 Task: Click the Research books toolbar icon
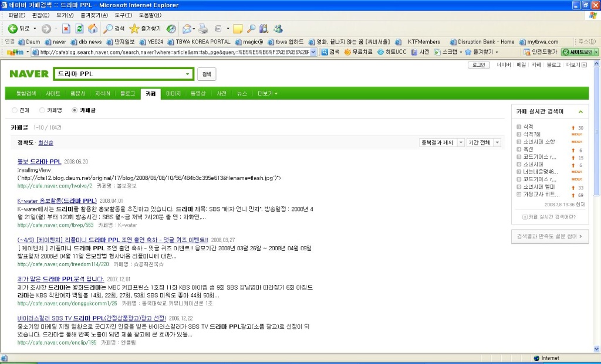point(264,29)
